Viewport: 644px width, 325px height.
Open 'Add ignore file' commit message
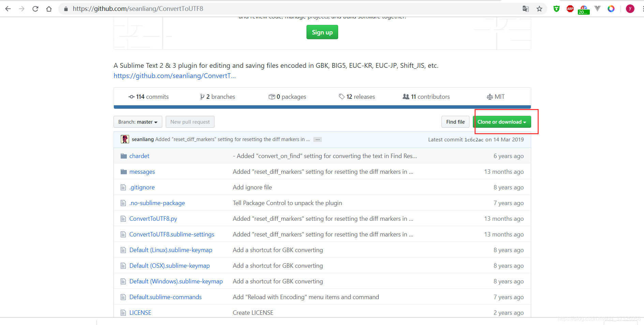[x=252, y=187]
